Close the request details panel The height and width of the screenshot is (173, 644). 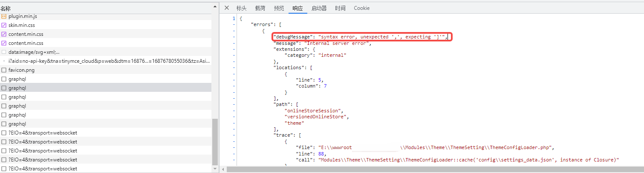click(227, 8)
